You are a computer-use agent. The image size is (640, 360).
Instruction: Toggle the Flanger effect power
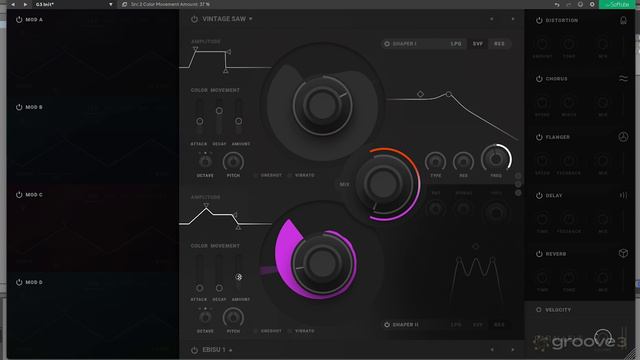pyautogui.click(x=539, y=137)
